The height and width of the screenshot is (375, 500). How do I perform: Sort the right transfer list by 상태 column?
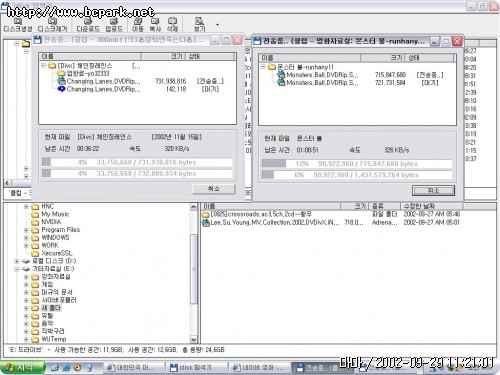430,58
